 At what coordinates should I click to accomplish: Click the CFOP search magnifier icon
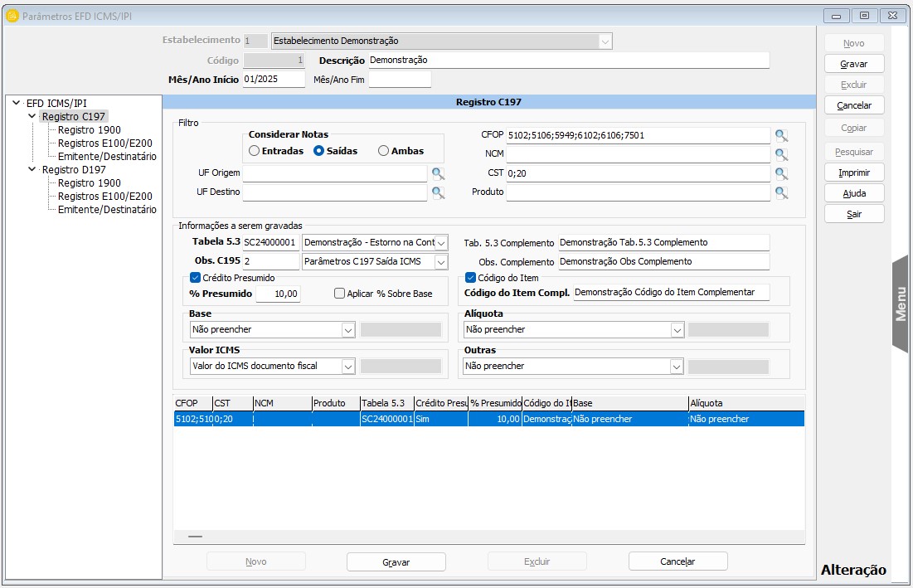coord(780,136)
